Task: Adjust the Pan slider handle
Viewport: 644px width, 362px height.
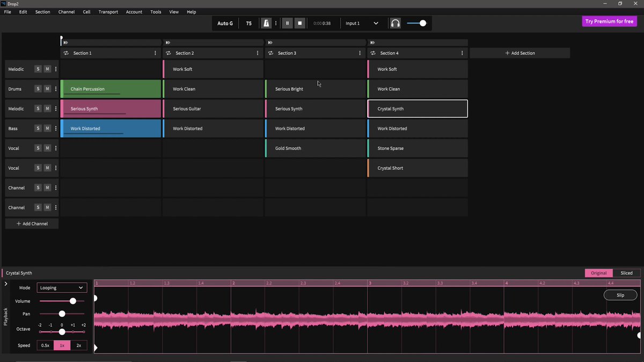Action: [62, 314]
